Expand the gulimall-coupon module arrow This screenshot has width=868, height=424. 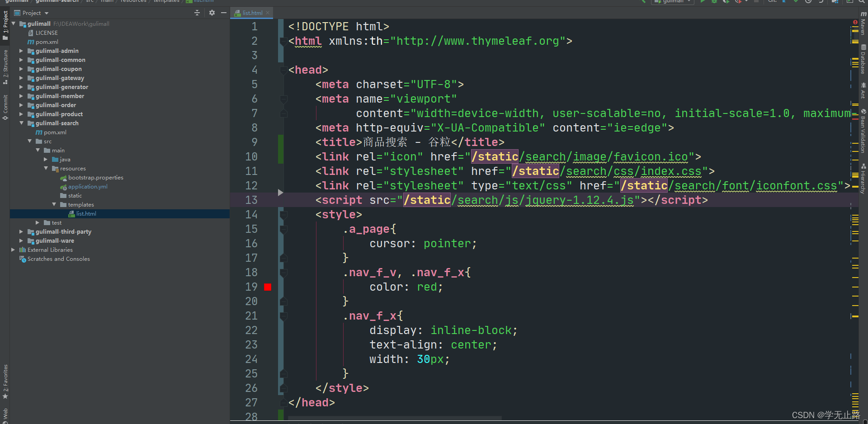click(x=21, y=69)
